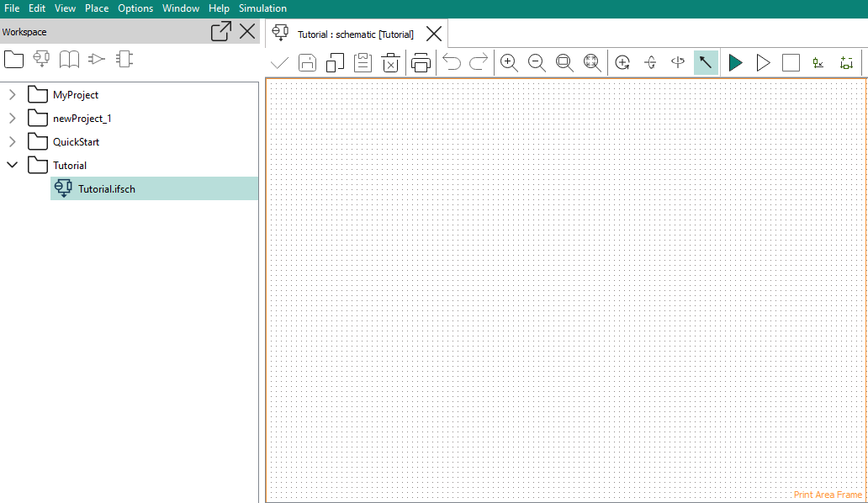Image resolution: width=868 pixels, height=503 pixels.
Task: Open the Window menu
Action: tap(181, 8)
